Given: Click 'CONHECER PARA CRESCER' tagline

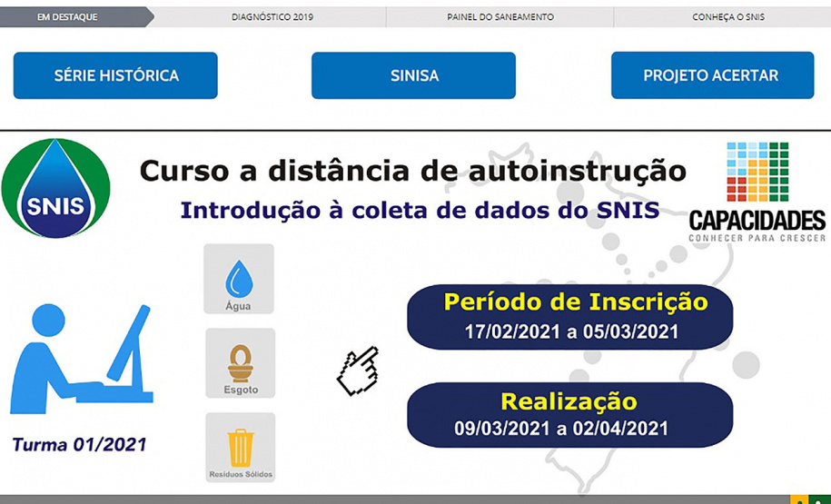Looking at the screenshot, I should (757, 238).
